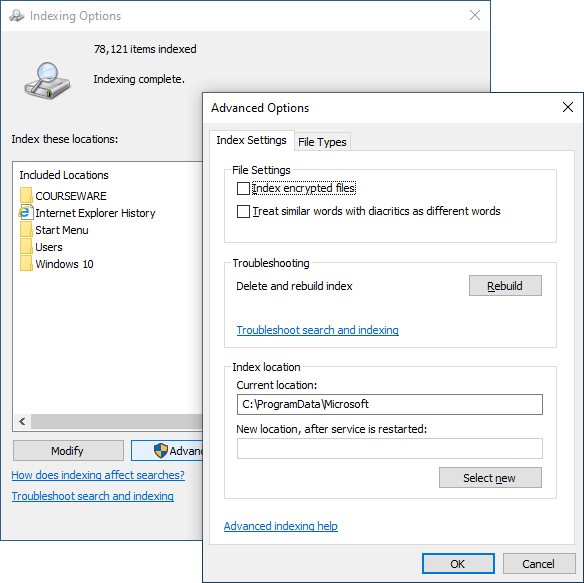Click the drive with magnifier icon

pyautogui.click(x=47, y=80)
